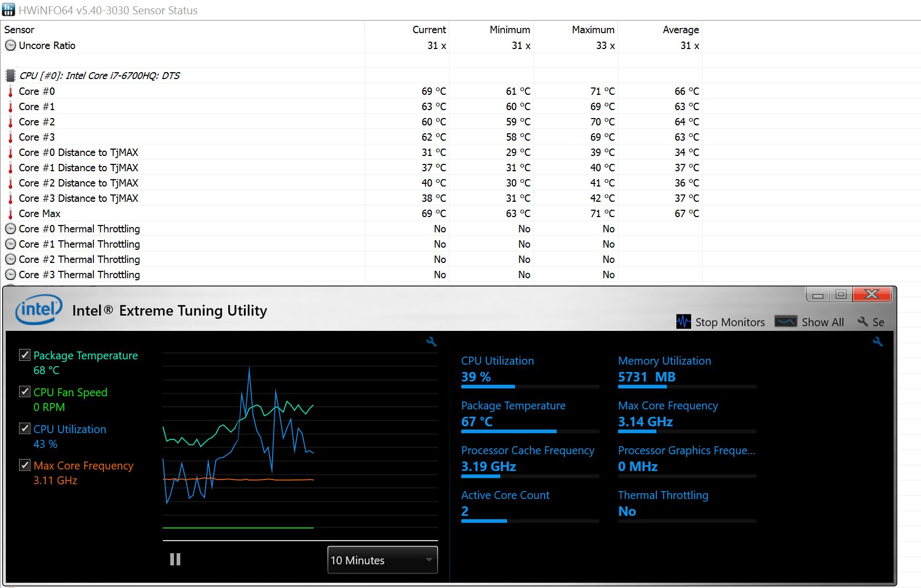Uncheck Max Core Frequency graph checkbox
Viewport: 921px width, 588px height.
pyautogui.click(x=24, y=465)
